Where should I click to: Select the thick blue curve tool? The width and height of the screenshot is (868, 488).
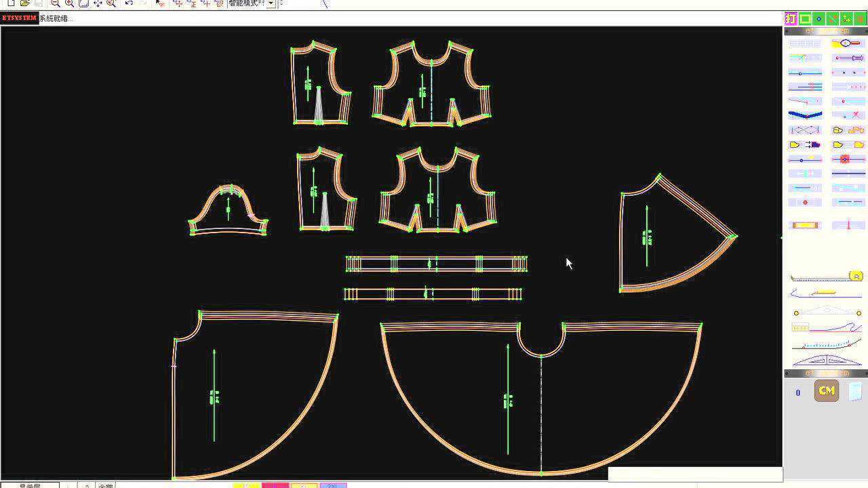(805, 115)
